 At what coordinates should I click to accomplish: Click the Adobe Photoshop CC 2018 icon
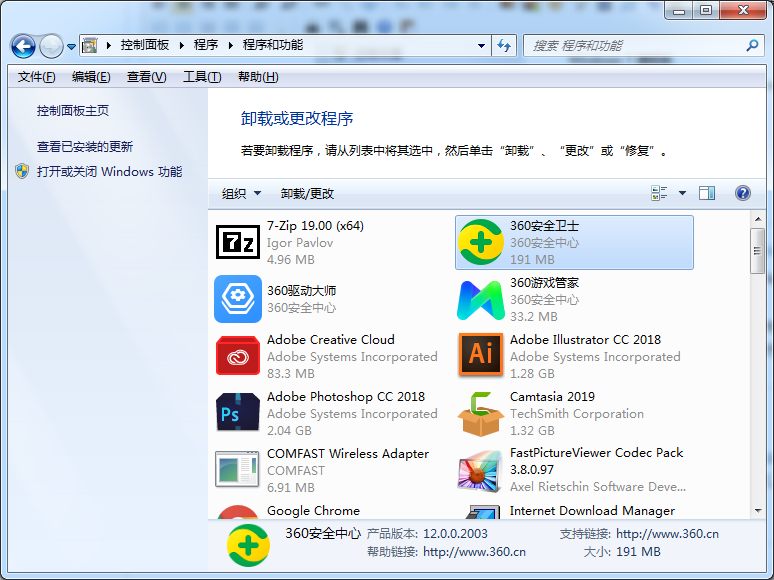click(237, 413)
